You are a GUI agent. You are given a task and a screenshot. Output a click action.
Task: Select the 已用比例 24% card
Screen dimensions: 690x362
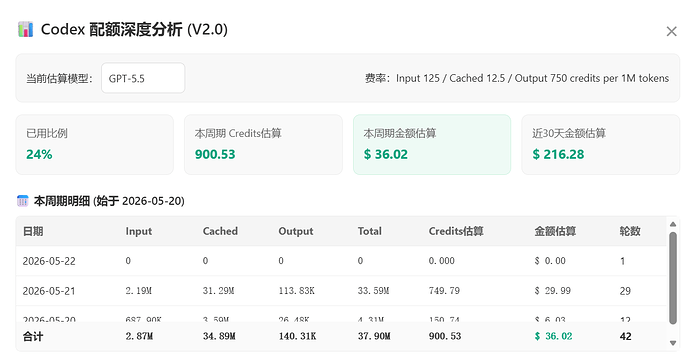pyautogui.click(x=95, y=145)
